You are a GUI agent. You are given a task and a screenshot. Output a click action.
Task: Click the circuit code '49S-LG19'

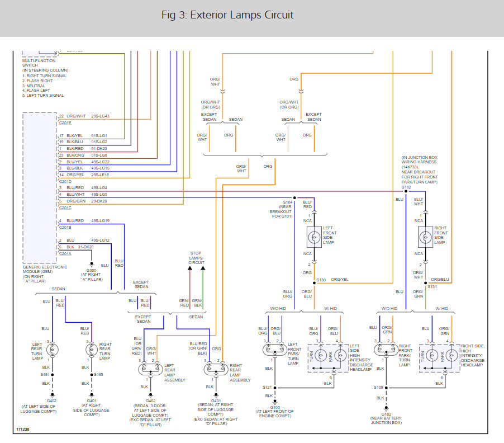point(100,221)
